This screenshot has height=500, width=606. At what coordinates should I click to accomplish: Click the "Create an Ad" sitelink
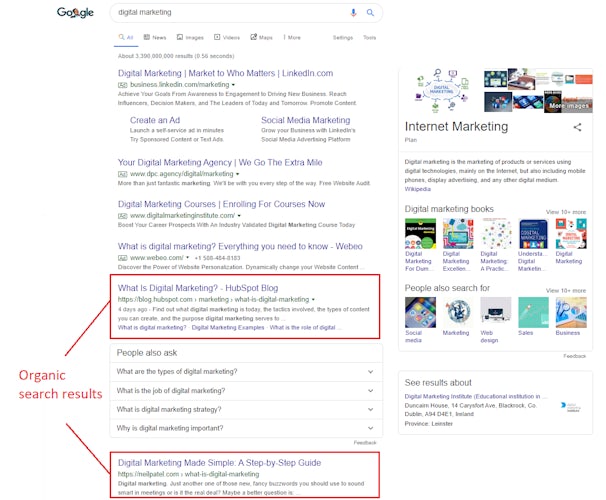(x=155, y=120)
